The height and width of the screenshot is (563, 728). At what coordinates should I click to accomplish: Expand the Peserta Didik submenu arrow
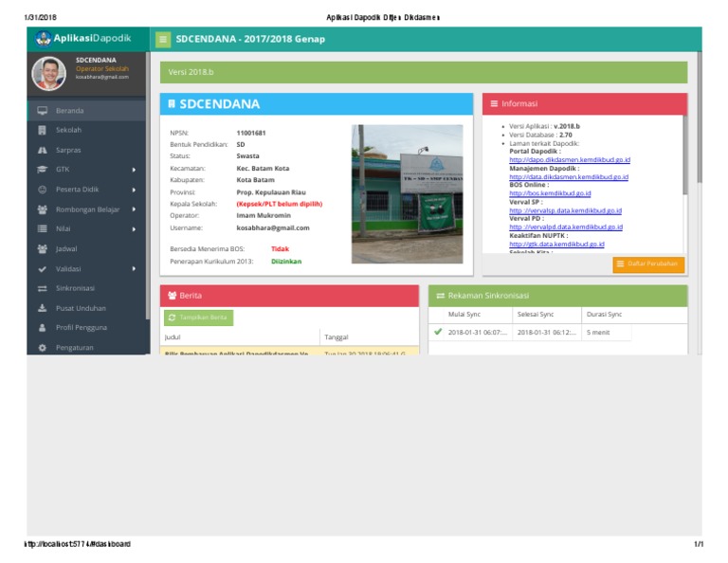pos(134,190)
